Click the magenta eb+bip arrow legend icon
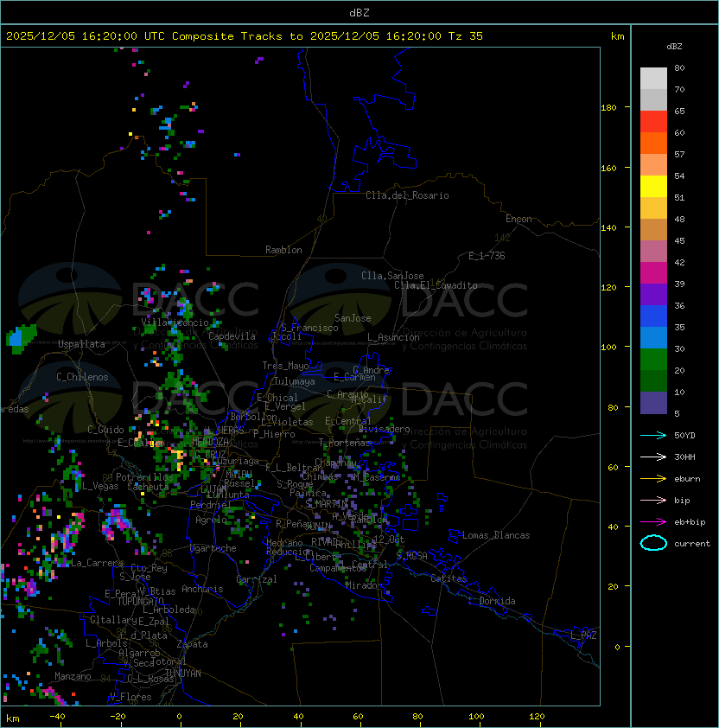 click(653, 522)
